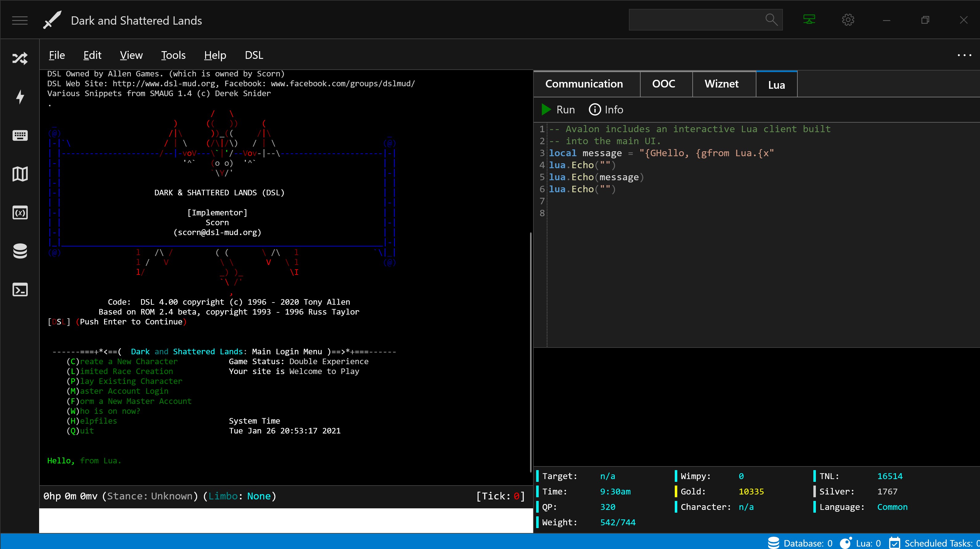The image size is (980, 549).
Task: Open the terminal prompt icon in sidebar
Action: 20,290
